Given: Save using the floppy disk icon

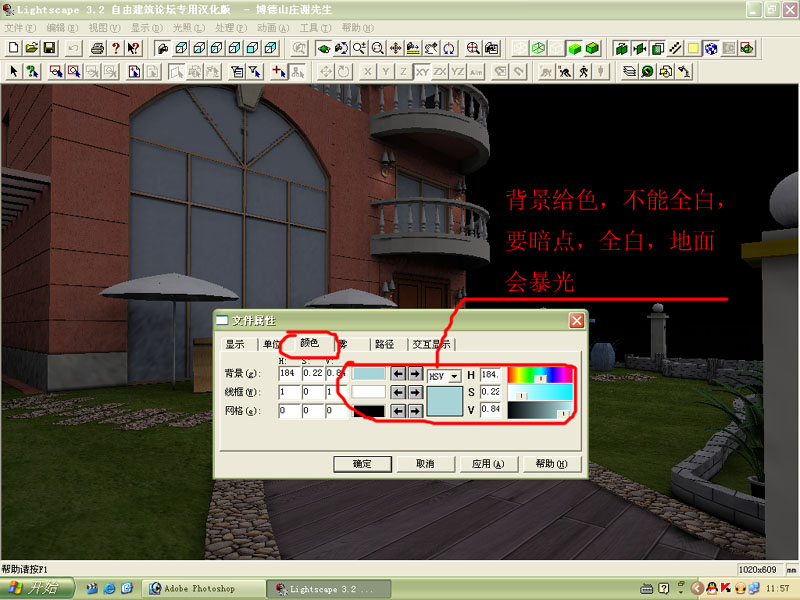Looking at the screenshot, I should pos(49,48).
